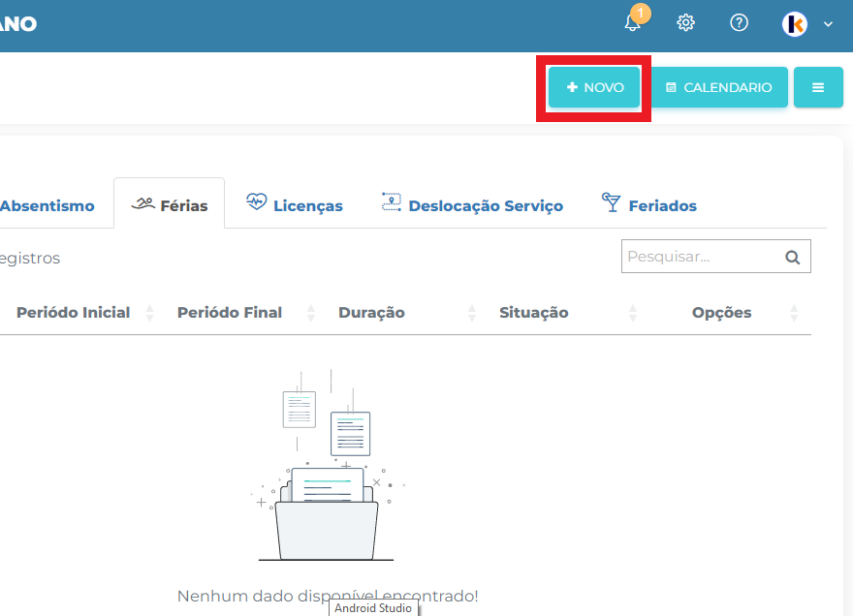This screenshot has height=616, width=853.
Task: Focus the Pesquisar search field
Action: pos(716,256)
